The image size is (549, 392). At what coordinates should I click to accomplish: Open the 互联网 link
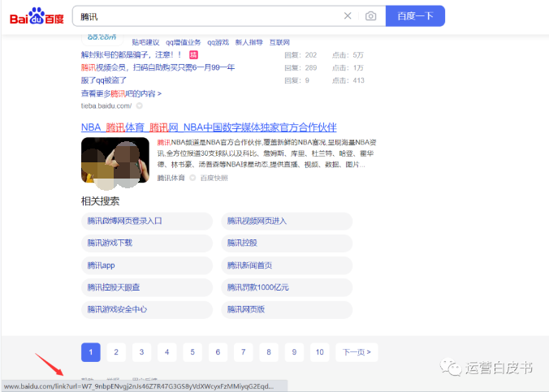point(279,42)
